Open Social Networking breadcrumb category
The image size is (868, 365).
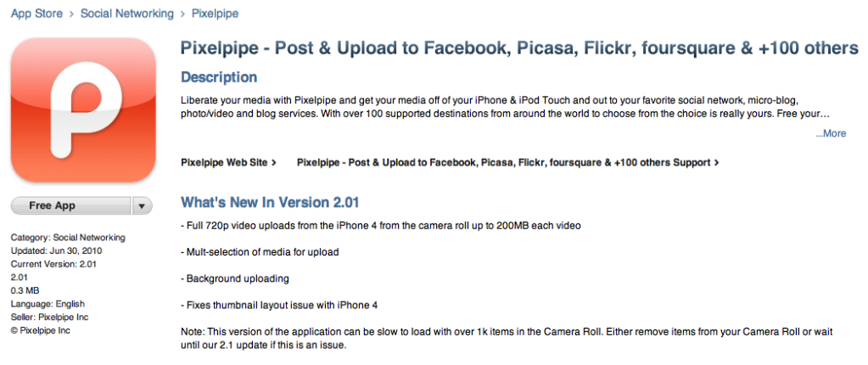(126, 14)
